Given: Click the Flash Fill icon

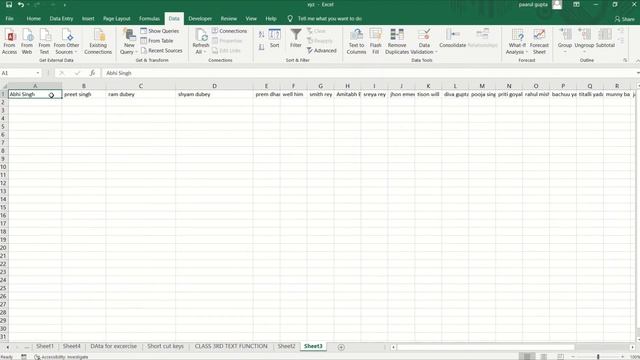Looking at the screenshot, I should [376, 41].
